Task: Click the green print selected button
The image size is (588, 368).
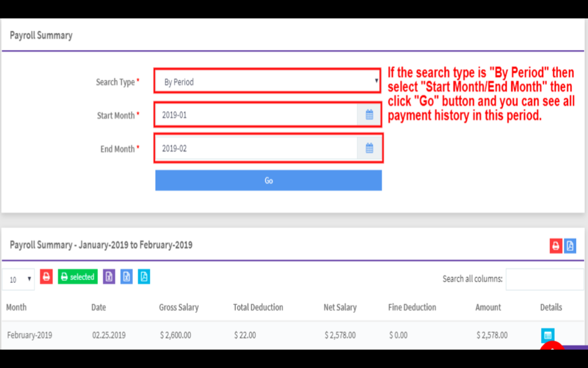Action: tap(78, 277)
